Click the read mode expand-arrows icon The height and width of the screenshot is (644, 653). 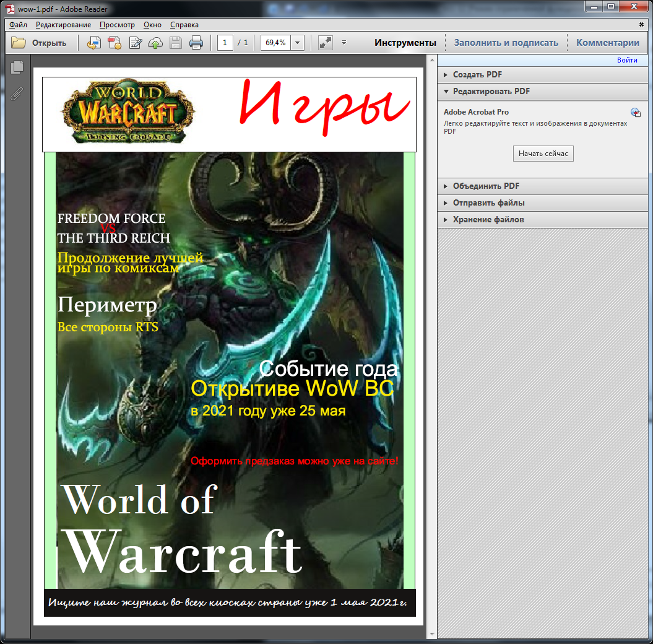325,43
